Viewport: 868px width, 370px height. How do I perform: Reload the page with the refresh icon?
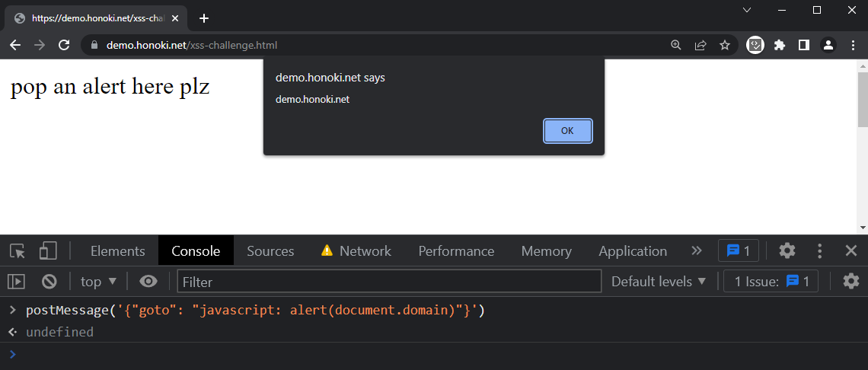(64, 46)
